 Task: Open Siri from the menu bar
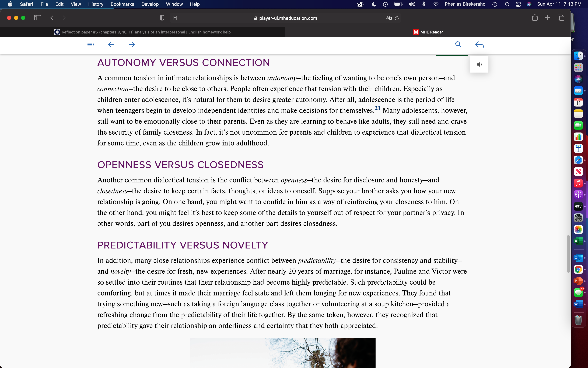tap(529, 4)
